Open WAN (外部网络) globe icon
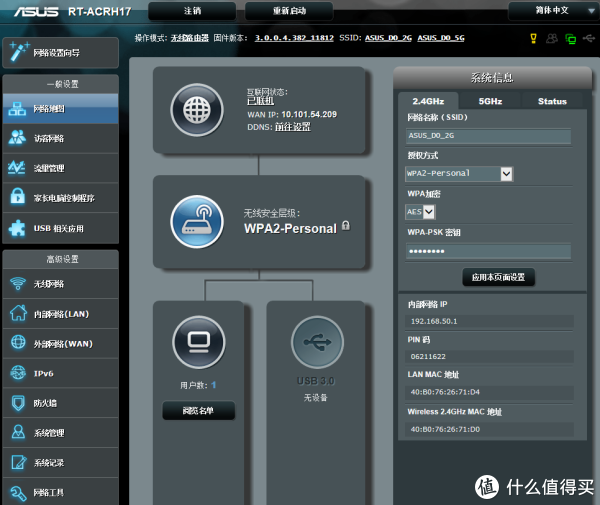The width and height of the screenshot is (600, 505). [x=18, y=342]
